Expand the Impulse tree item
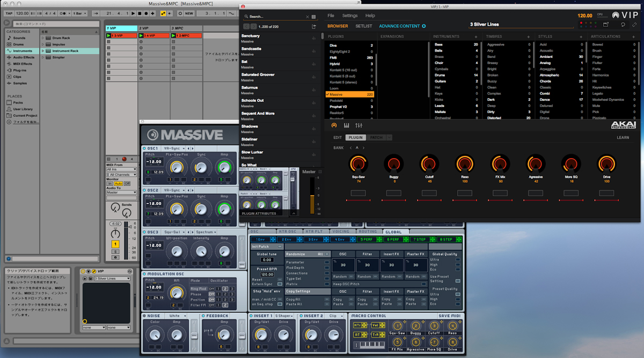The height and width of the screenshot is (358, 644). tap(43, 44)
